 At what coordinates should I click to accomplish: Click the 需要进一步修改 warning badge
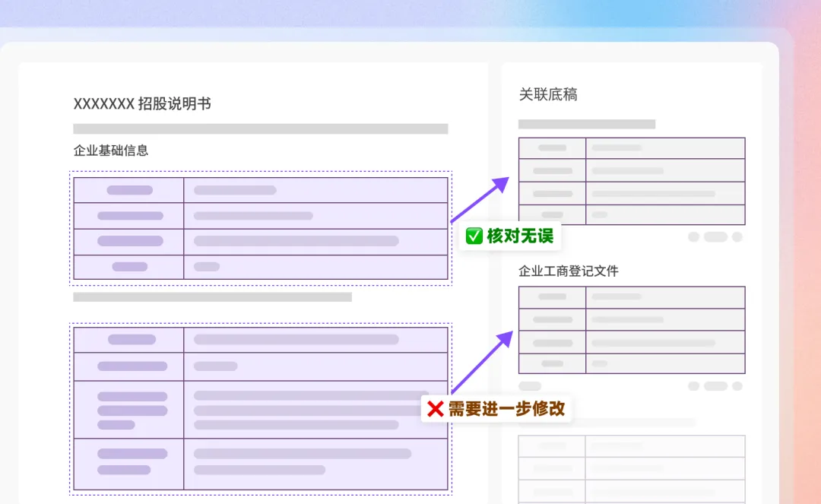tap(496, 409)
